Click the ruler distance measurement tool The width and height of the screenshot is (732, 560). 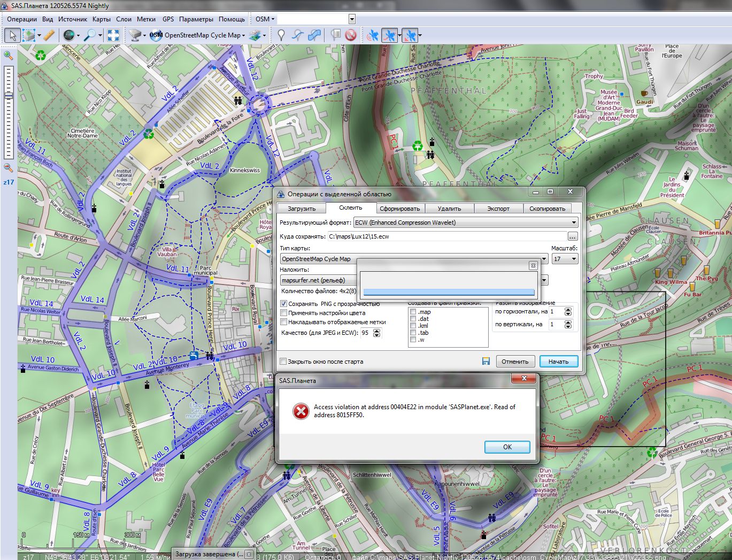[x=49, y=35]
